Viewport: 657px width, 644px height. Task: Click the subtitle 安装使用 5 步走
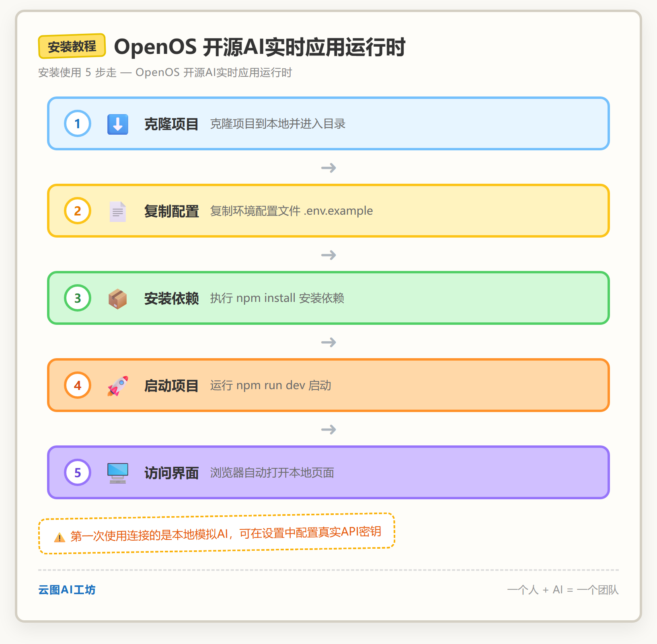[165, 72]
